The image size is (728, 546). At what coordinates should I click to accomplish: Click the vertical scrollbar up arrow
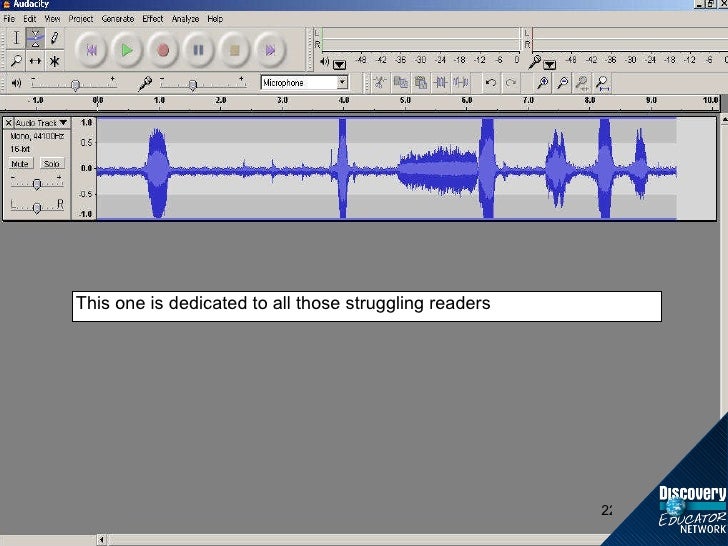click(x=724, y=121)
